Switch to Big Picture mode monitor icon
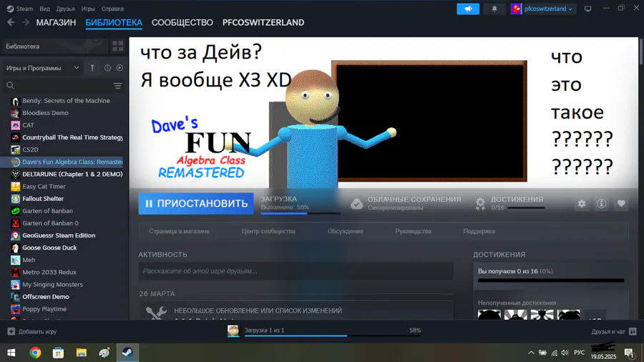This screenshot has width=644, height=362. point(587,9)
